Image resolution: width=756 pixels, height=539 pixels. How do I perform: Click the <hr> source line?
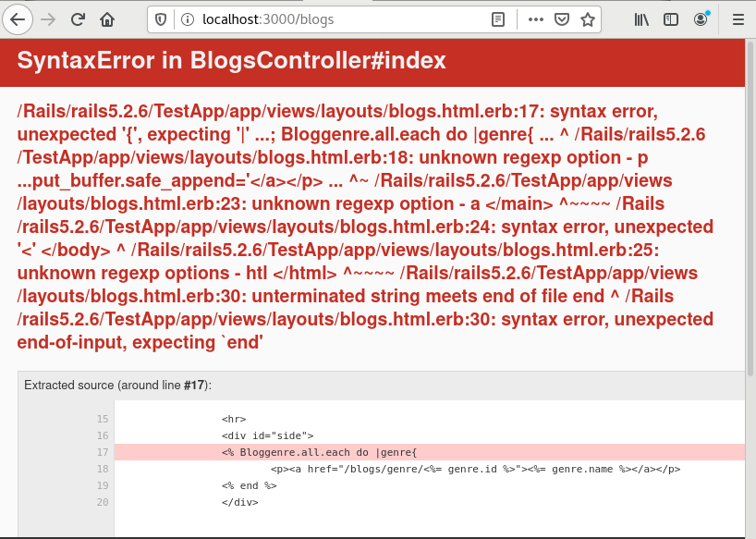coord(234,419)
